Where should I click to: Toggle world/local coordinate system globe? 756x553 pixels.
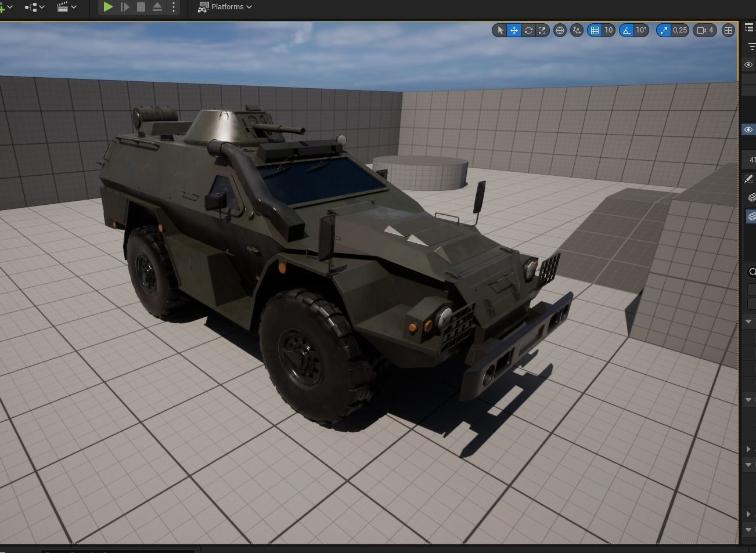coord(560,30)
